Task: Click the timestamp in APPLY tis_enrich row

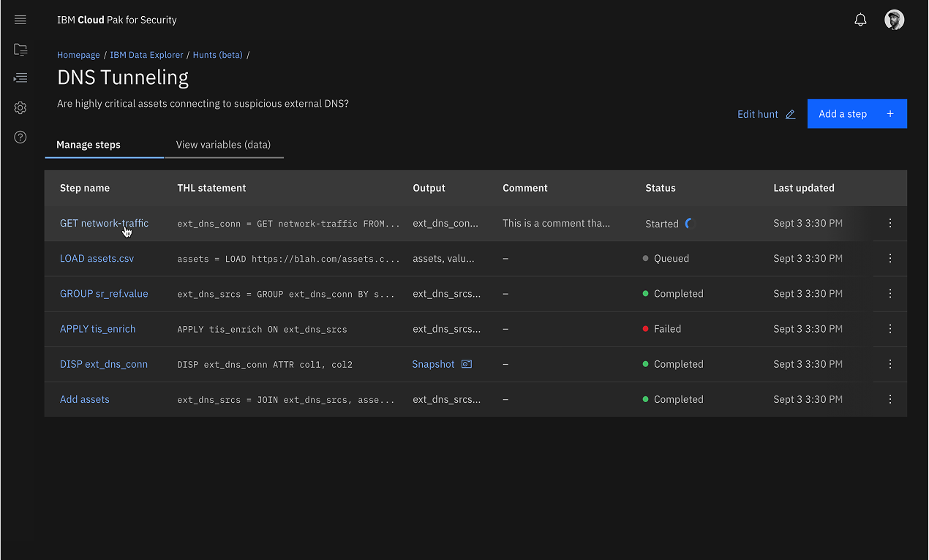Action: tap(808, 329)
